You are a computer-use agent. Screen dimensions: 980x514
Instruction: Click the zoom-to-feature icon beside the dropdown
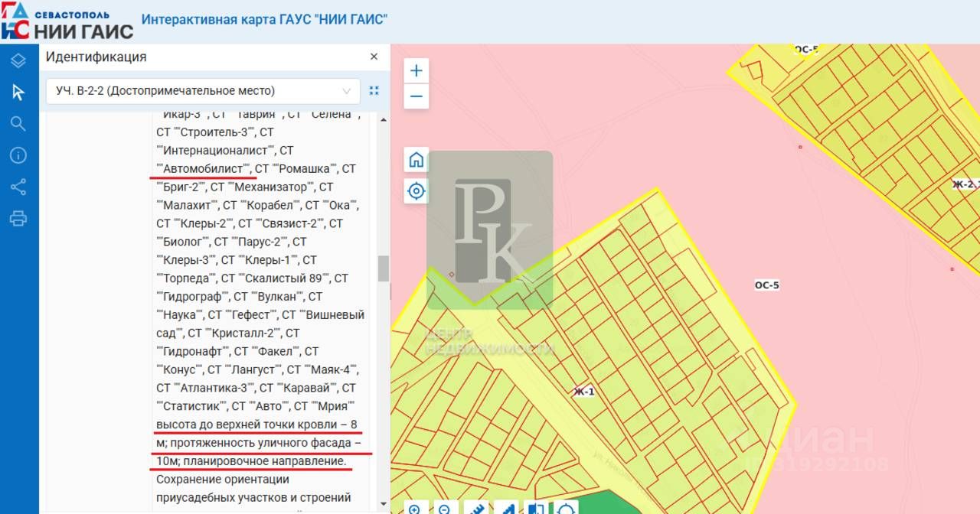[x=374, y=91]
